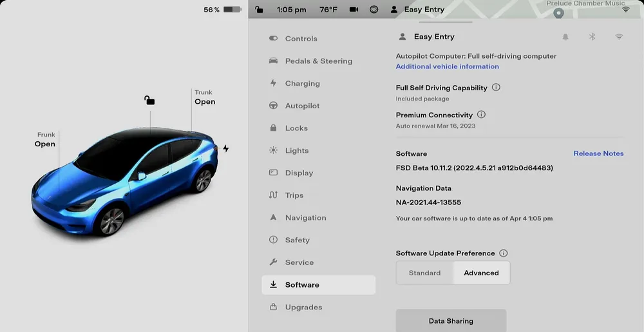Tap the drag handle atop the settings panel
644x332 pixels.
click(446, 22)
